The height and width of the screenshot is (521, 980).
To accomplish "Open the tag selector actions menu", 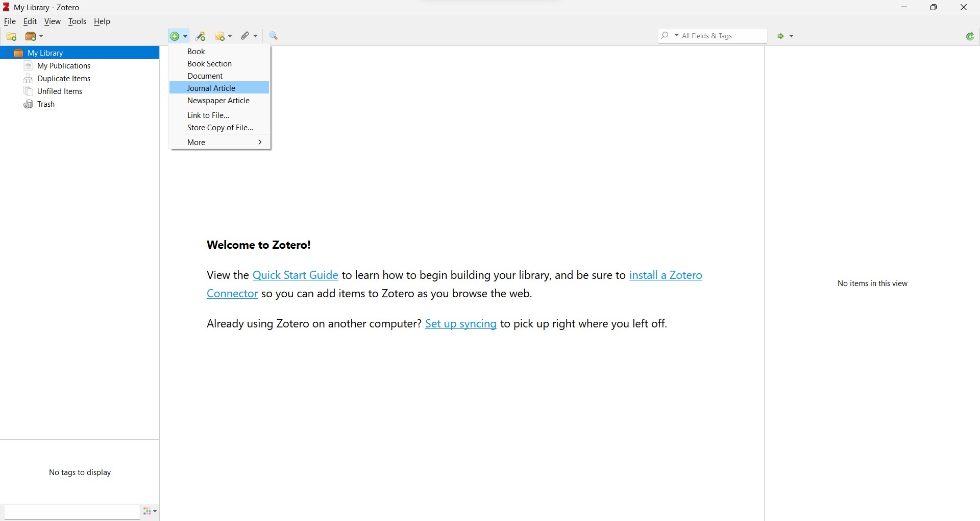I will [x=150, y=512].
